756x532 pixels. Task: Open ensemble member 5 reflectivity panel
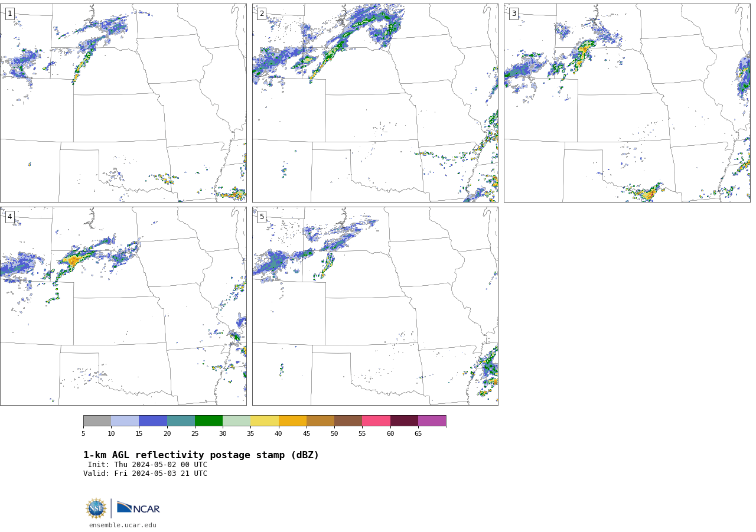375,306
